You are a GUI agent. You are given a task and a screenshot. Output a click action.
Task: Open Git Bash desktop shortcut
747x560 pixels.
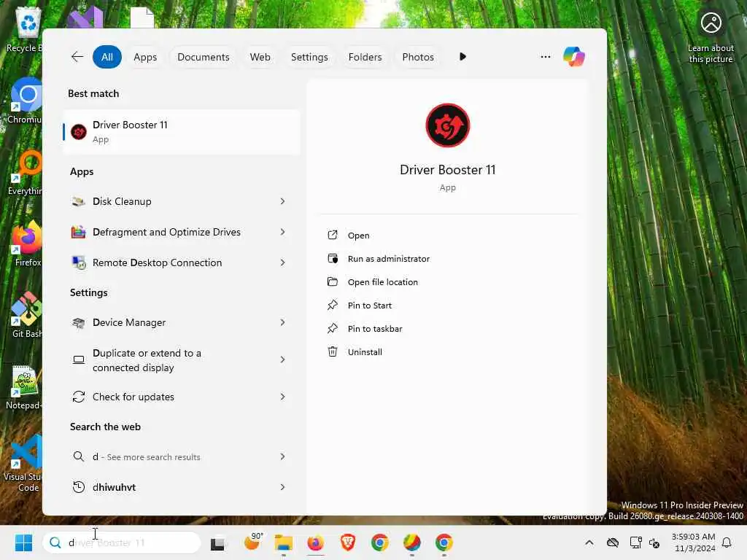27,314
